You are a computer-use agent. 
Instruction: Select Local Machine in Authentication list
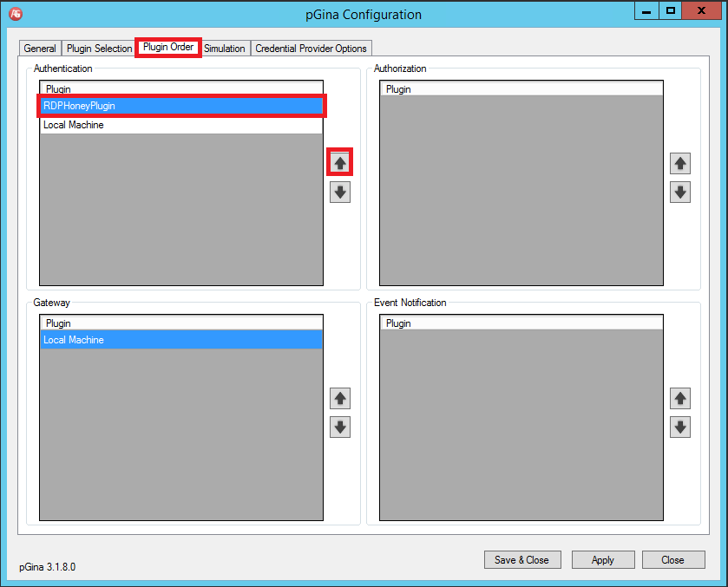[182, 125]
